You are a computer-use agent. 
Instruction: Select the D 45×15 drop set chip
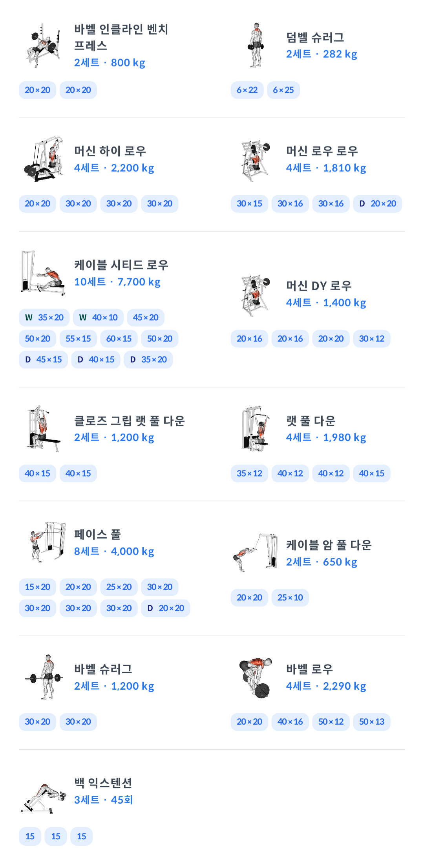(43, 359)
